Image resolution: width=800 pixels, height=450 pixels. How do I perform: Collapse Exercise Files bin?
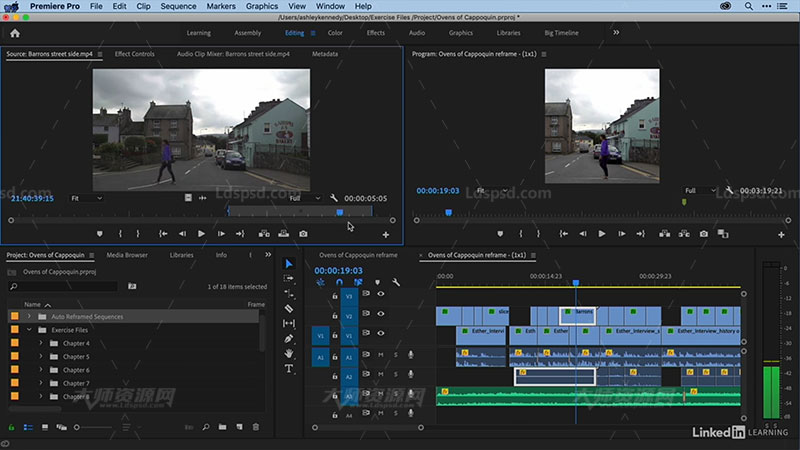point(29,330)
